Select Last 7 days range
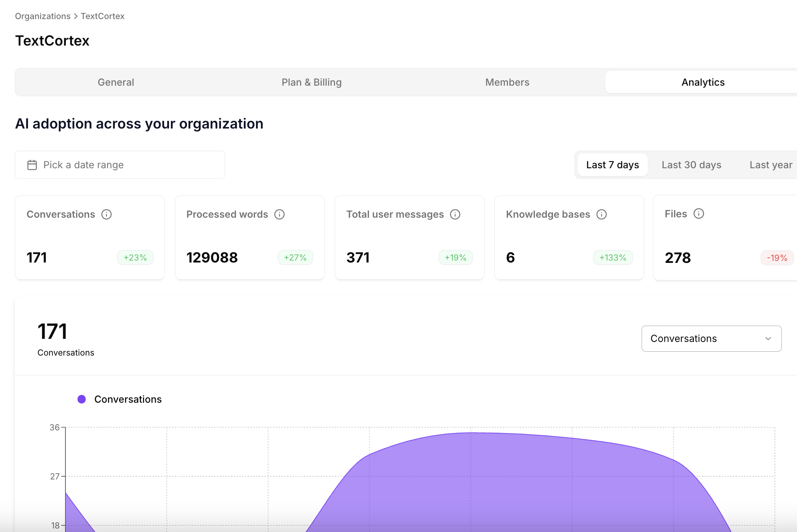 [x=612, y=165]
